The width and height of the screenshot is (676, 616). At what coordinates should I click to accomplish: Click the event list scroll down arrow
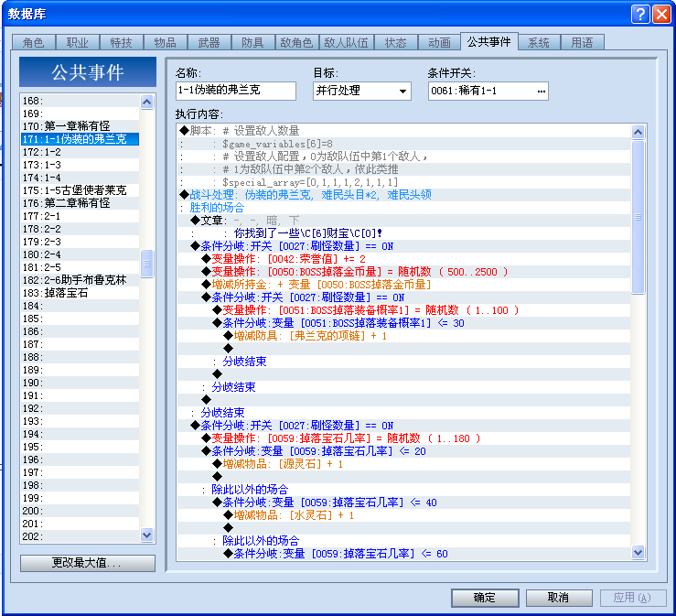click(x=146, y=535)
